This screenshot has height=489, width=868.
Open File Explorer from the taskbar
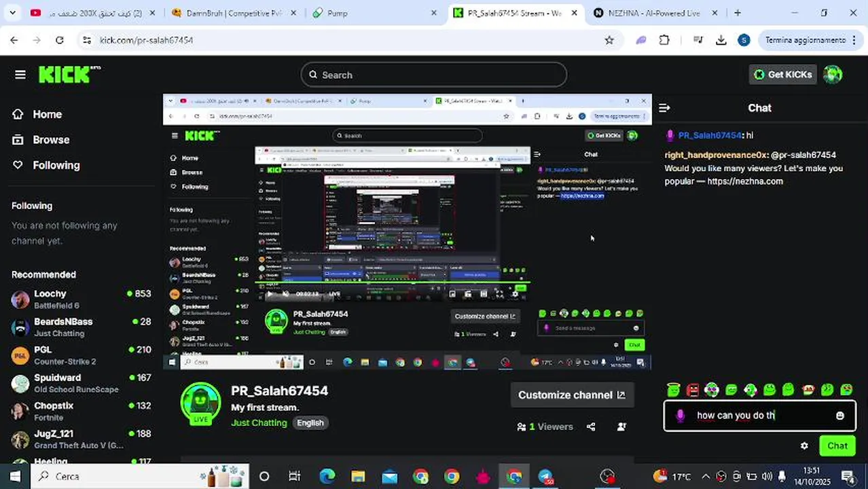358,476
